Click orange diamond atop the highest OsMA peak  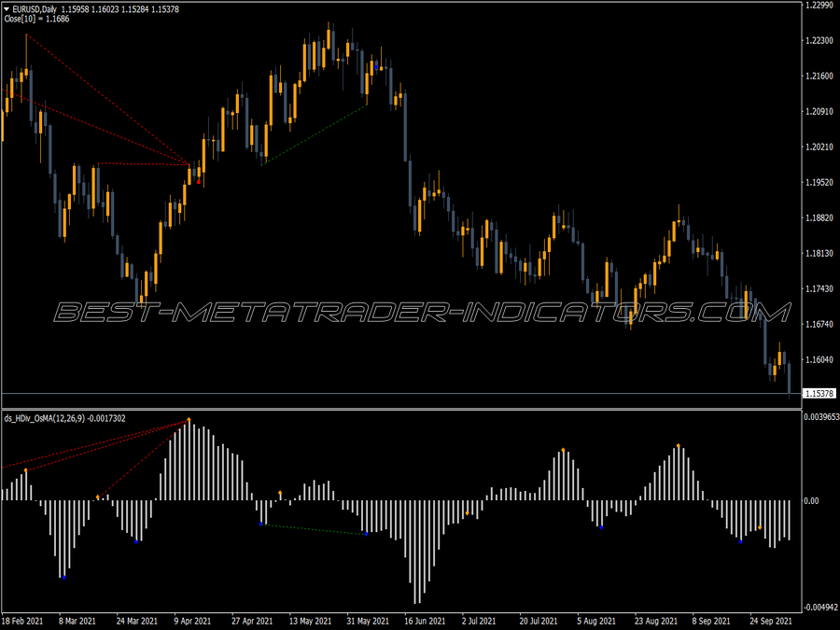[x=189, y=419]
